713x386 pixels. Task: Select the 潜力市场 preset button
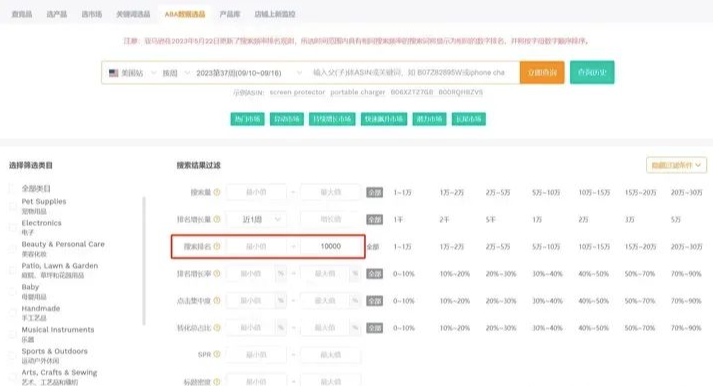point(429,119)
